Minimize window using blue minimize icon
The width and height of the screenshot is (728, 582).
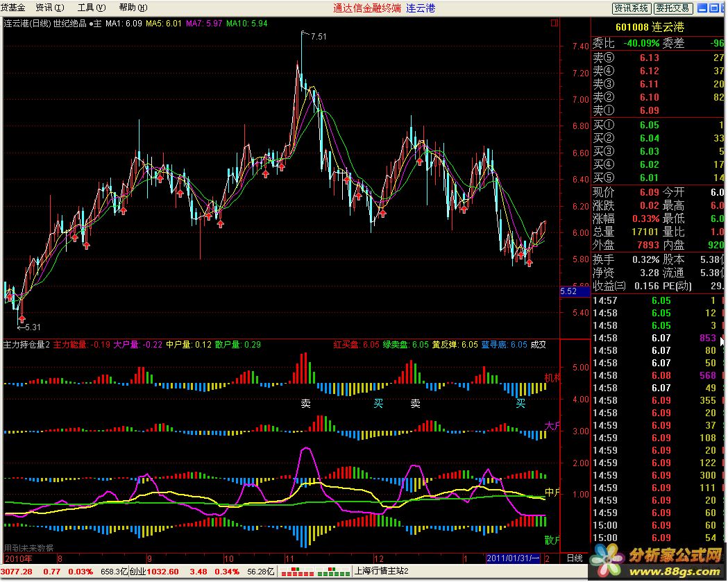702,8
